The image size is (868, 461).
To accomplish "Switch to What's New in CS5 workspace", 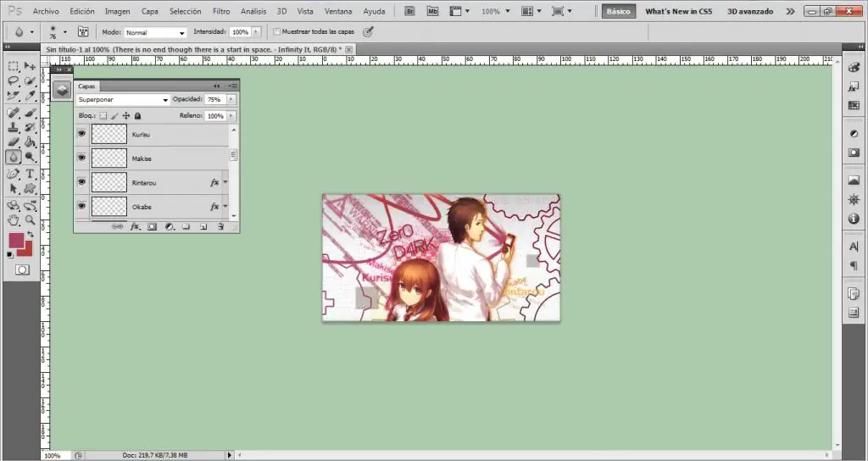I will point(679,11).
